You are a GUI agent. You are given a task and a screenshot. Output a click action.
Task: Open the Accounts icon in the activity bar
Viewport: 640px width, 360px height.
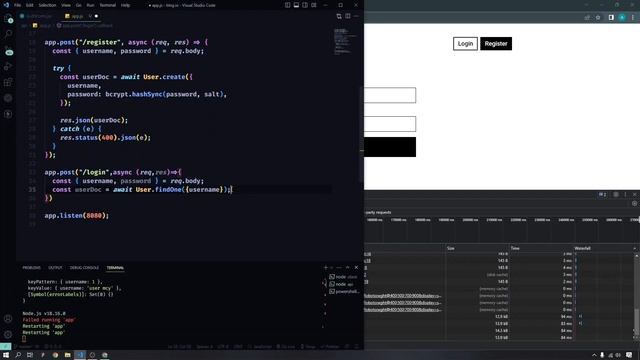pyautogui.click(x=8, y=319)
